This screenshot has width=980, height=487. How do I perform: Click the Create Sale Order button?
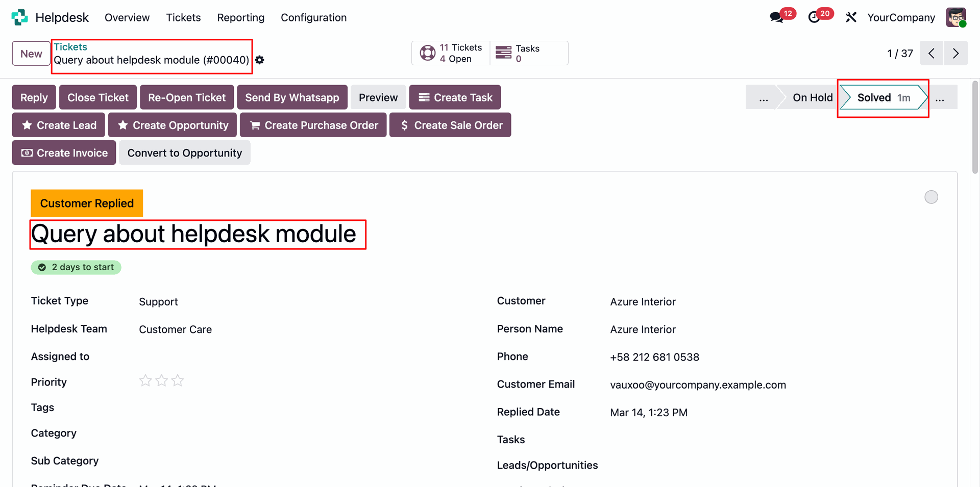pos(450,125)
